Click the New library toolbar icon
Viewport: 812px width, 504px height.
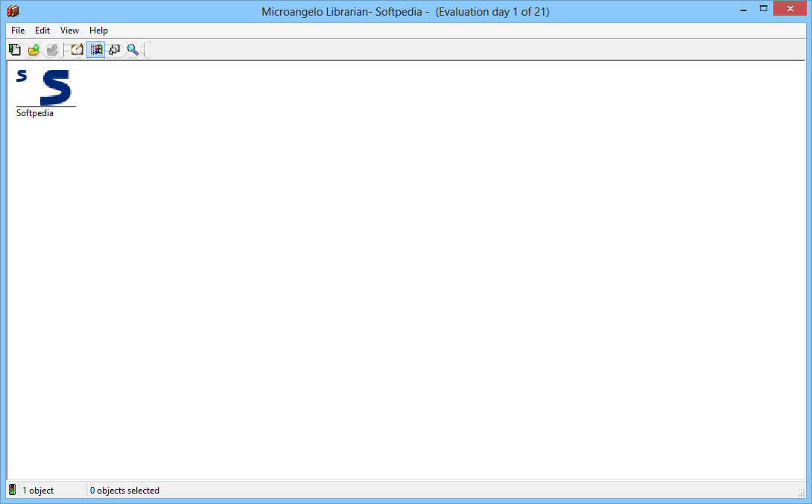click(14, 50)
